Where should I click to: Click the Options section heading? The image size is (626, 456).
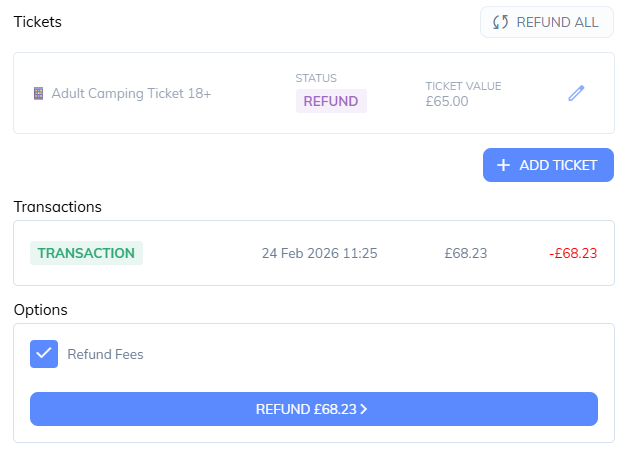[41, 310]
